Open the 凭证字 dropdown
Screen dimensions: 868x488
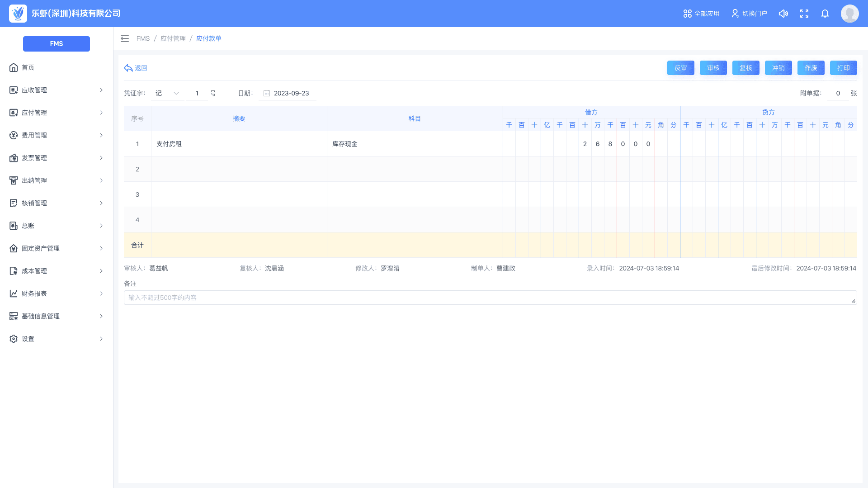coord(167,93)
